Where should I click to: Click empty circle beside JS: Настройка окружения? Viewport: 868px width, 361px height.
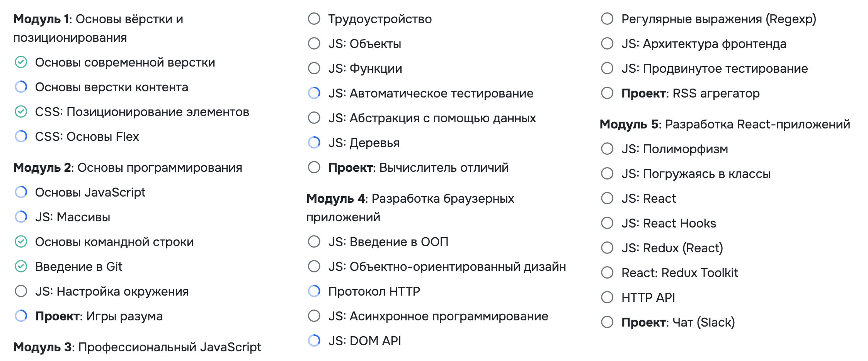coord(21,291)
